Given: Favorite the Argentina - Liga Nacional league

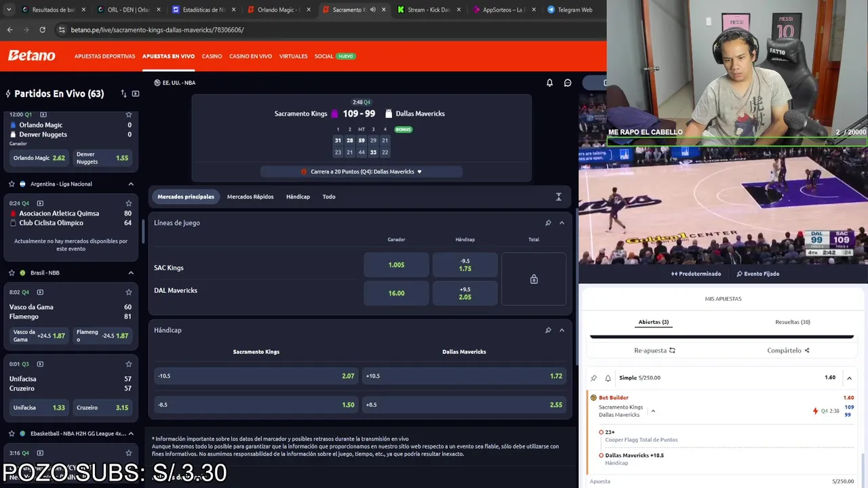Looking at the screenshot, I should tap(12, 184).
